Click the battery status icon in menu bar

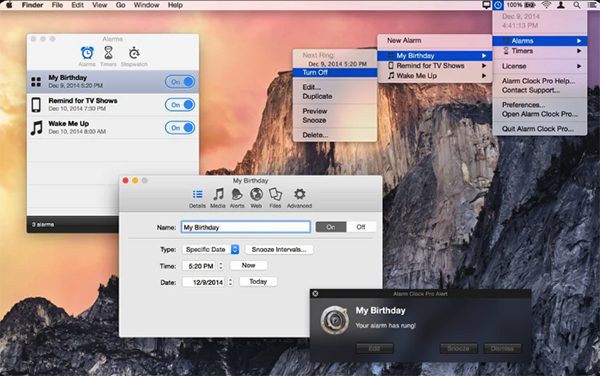click(x=530, y=5)
